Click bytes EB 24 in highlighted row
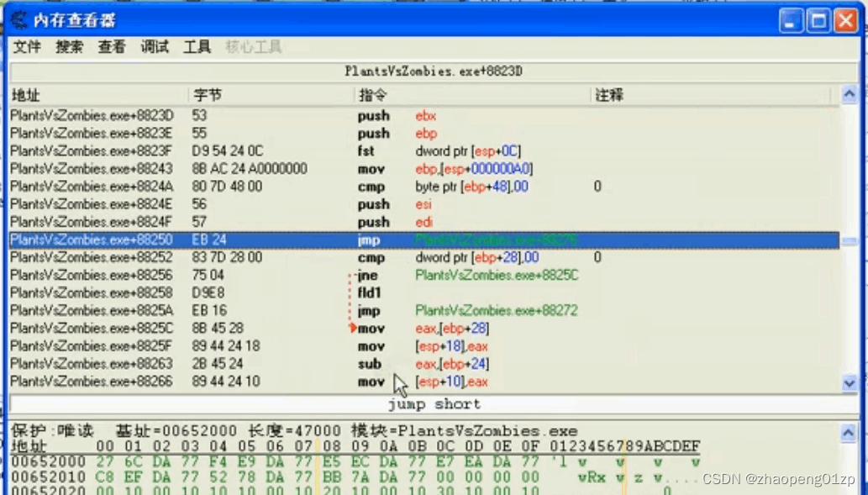The width and height of the screenshot is (868, 495). point(209,240)
